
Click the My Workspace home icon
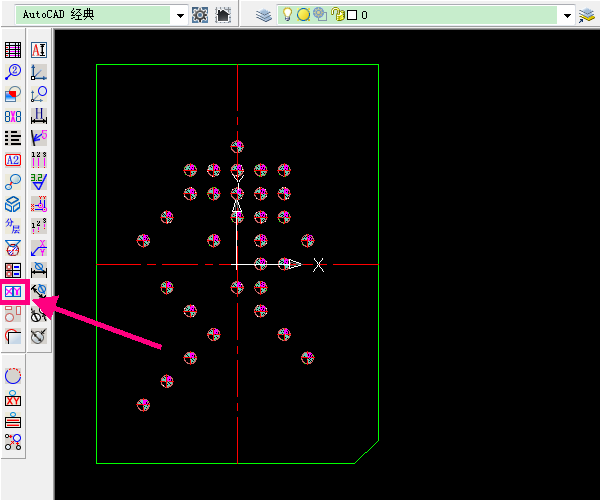pos(223,15)
